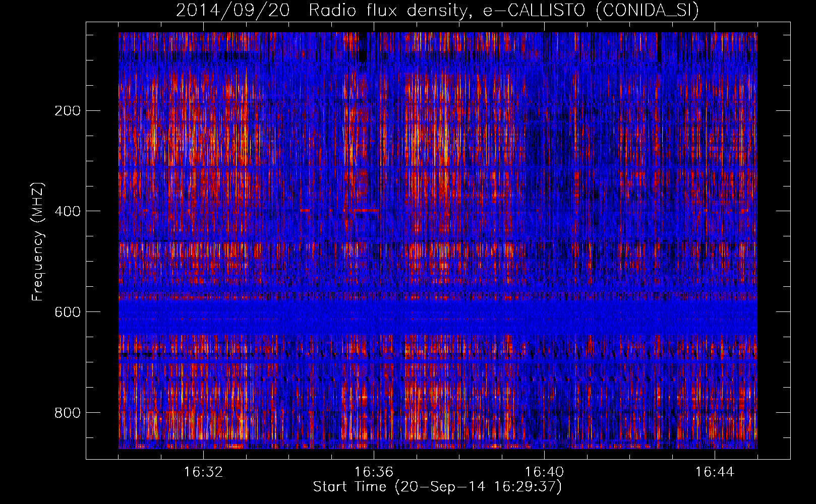This screenshot has width=816, height=504.
Task: Click the 600 frequency tick label
Action: pyautogui.click(x=68, y=312)
